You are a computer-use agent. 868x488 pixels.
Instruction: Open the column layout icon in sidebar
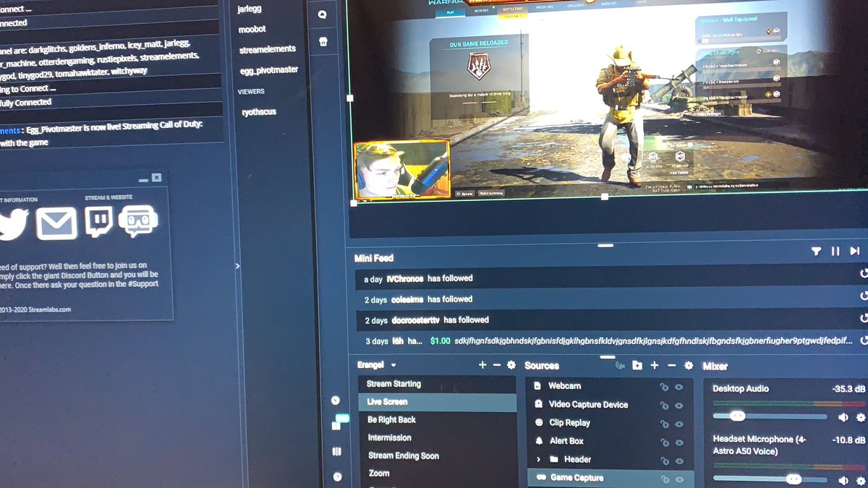tap(336, 452)
